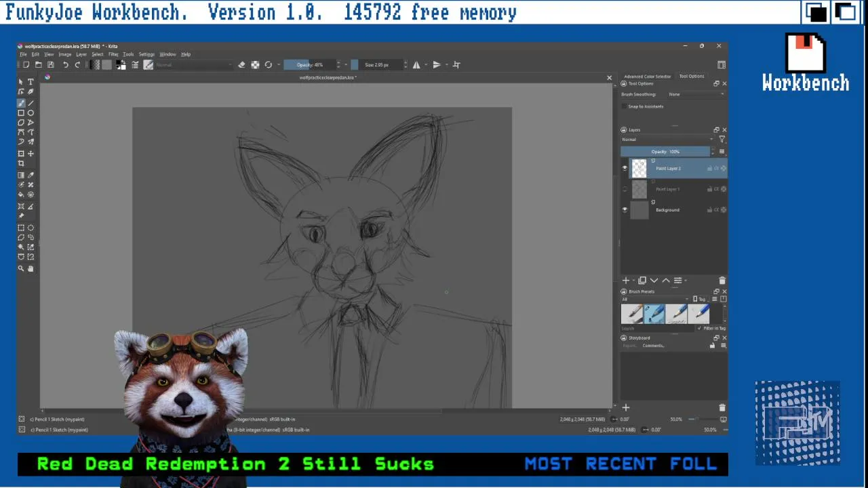This screenshot has height=488, width=868.
Task: Hide the Background layer eye icon
Action: pyautogui.click(x=625, y=209)
